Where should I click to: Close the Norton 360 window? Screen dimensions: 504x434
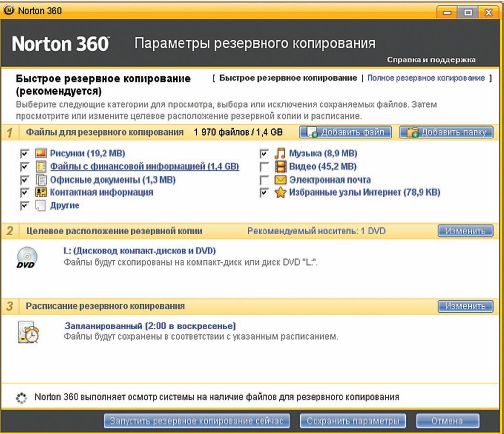489,13
